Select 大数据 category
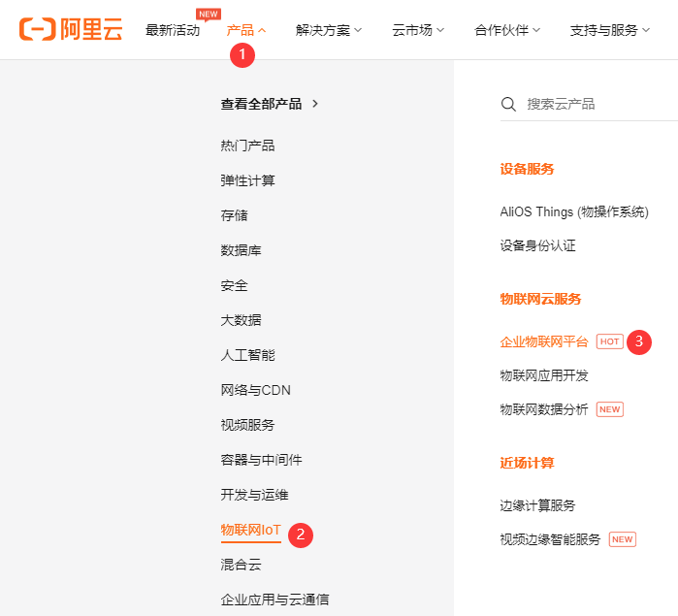Screen dimensions: 678x616 coord(241,320)
